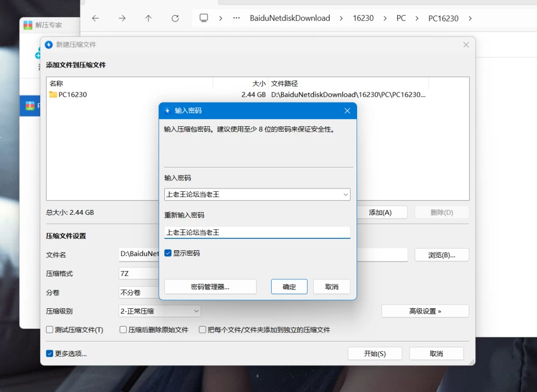Expand chevron after PC breadcrumb
This screenshot has height=392, width=537.
[x=417, y=18]
